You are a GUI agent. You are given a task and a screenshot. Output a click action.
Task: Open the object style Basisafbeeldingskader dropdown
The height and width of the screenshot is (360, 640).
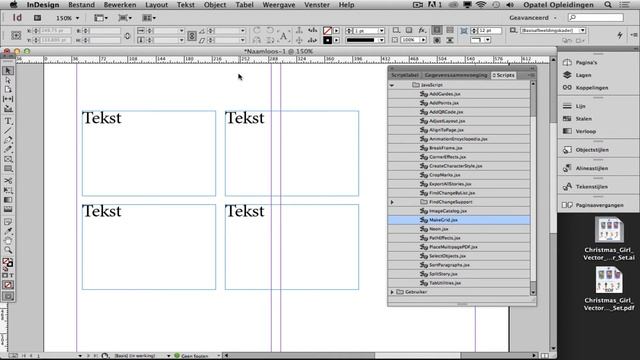(x=582, y=31)
